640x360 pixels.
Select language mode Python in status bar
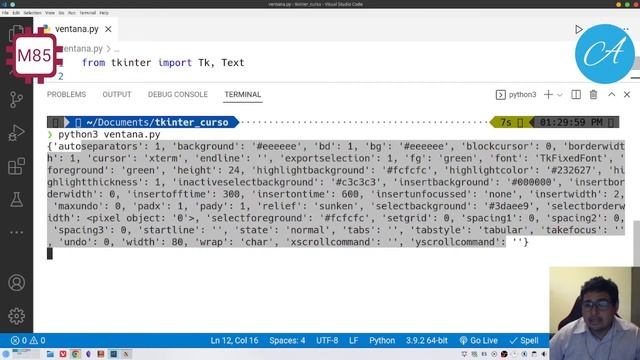(382, 340)
